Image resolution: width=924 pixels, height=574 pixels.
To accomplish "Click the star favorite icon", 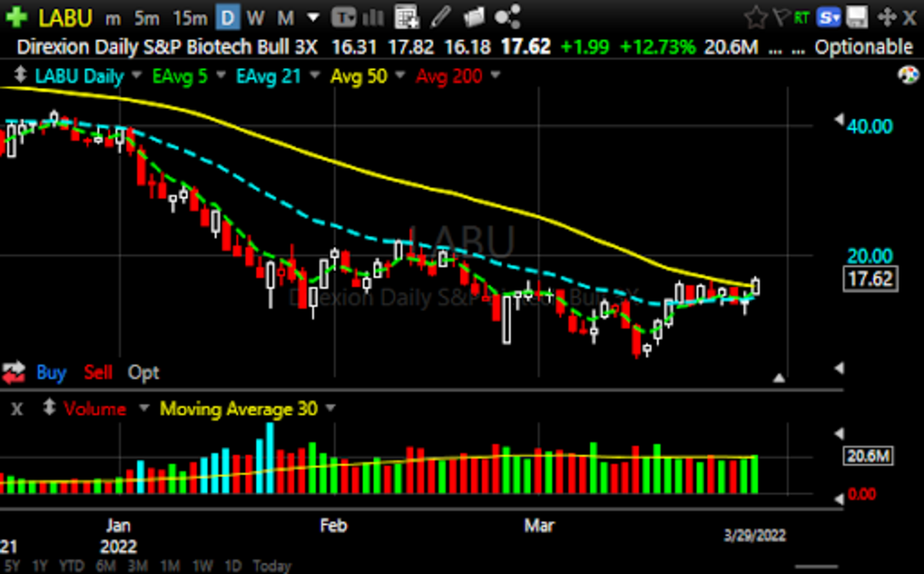I will (756, 17).
